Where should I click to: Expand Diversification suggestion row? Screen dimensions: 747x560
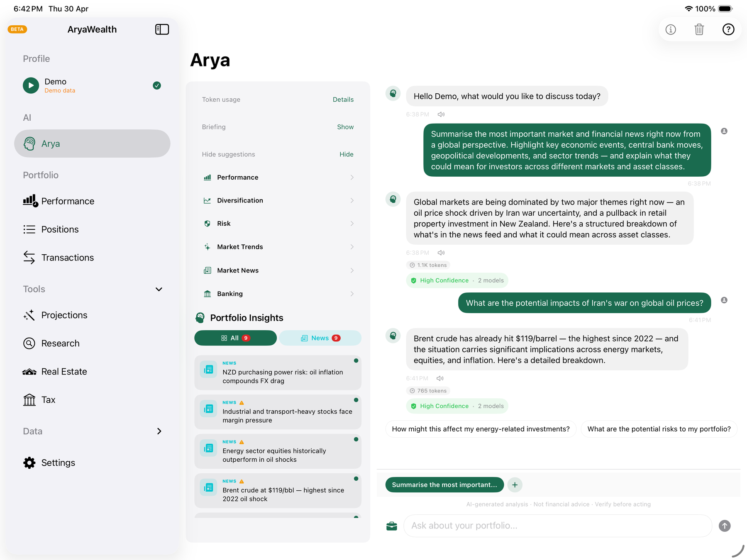278,200
